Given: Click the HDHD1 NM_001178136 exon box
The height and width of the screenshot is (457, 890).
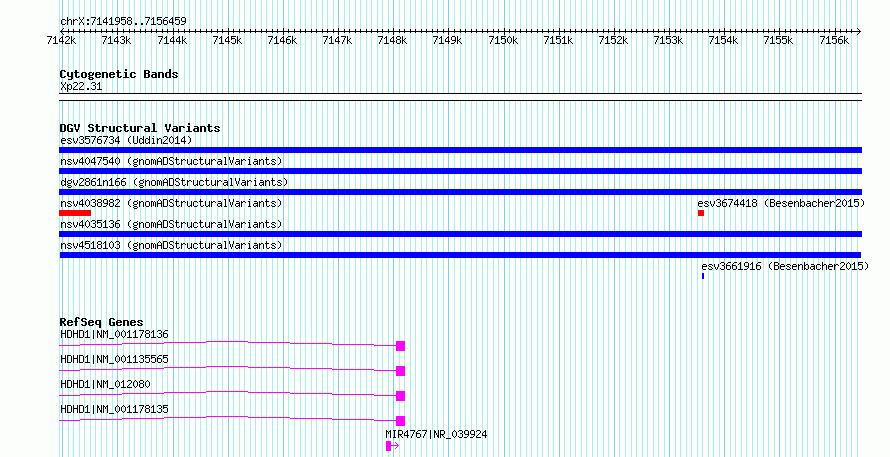Looking at the screenshot, I should pyautogui.click(x=400, y=346).
